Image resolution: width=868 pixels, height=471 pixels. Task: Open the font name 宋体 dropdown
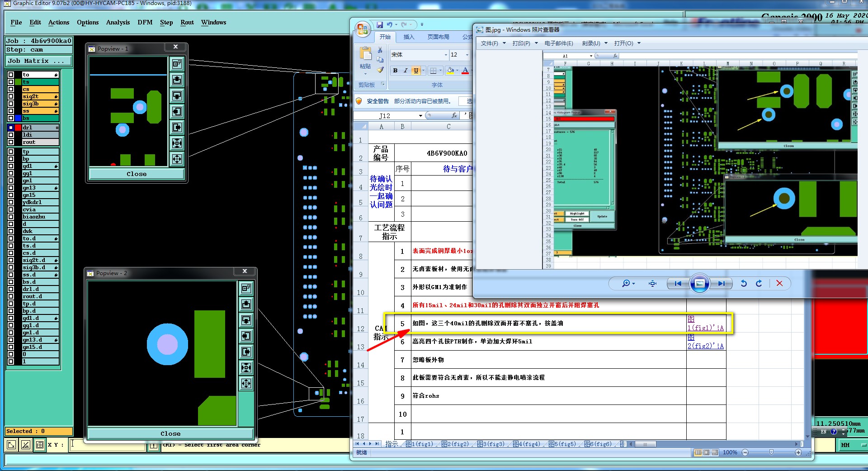point(445,55)
